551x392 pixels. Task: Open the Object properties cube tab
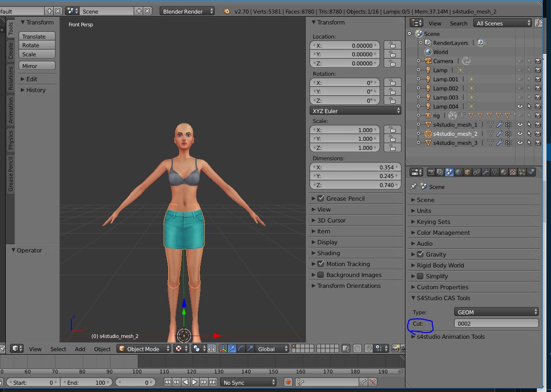click(x=467, y=172)
